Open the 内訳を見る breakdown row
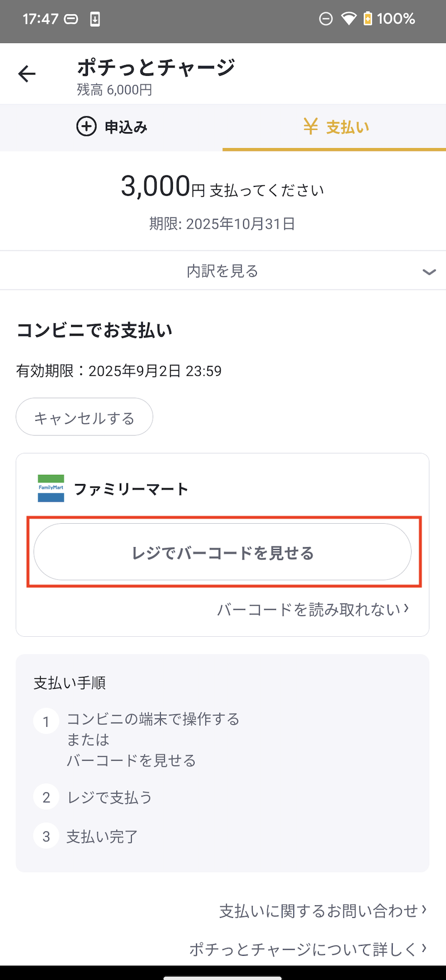 click(x=222, y=271)
